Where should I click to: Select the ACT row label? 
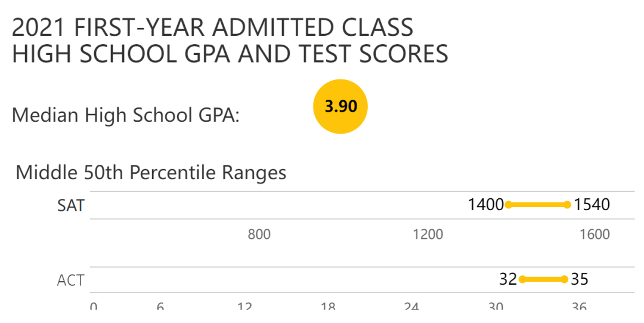click(70, 279)
